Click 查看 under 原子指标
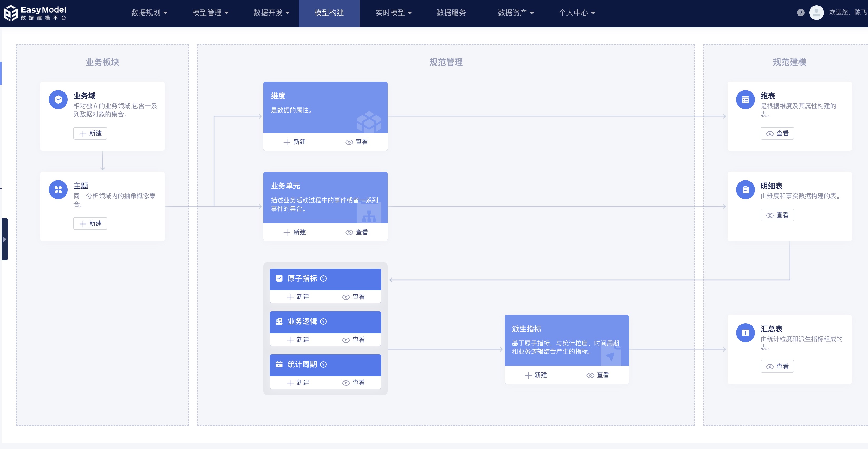Viewport: 868px width, 449px height. [x=353, y=297]
